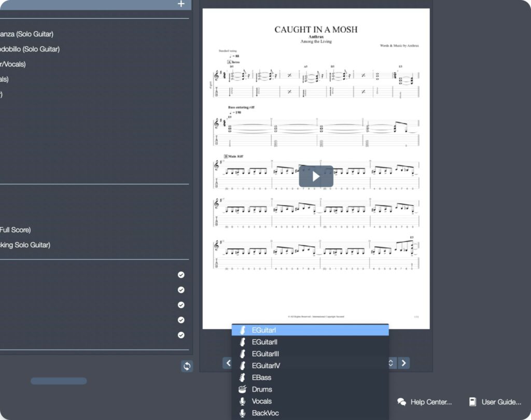Open the file ending 'odobillo (Solo Guitar)'
531x420 pixels.
[x=30, y=49]
